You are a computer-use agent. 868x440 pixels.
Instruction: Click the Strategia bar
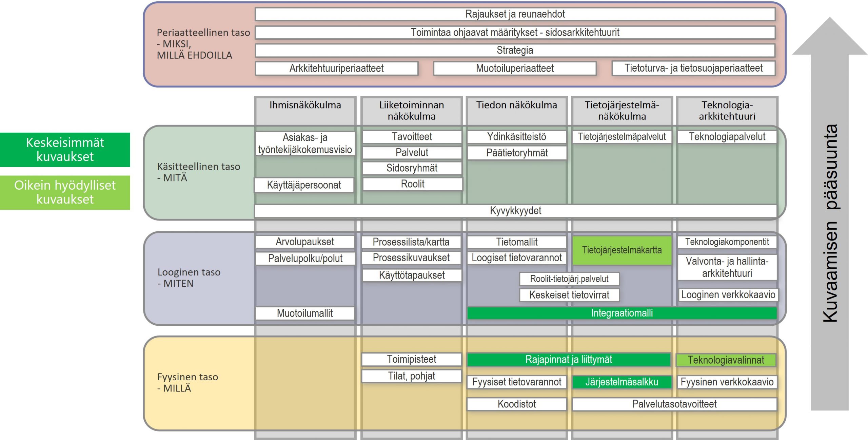pyautogui.click(x=515, y=50)
